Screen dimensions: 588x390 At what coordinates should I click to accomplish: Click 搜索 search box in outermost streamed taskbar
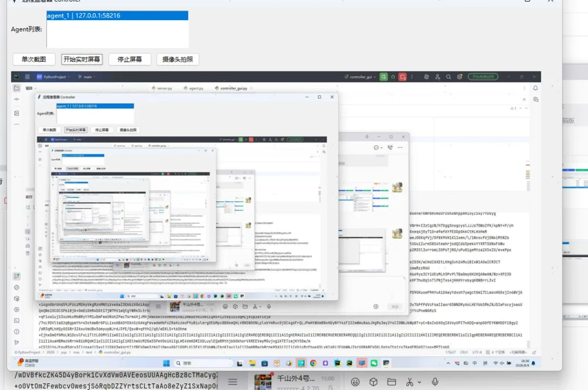click(x=203, y=363)
